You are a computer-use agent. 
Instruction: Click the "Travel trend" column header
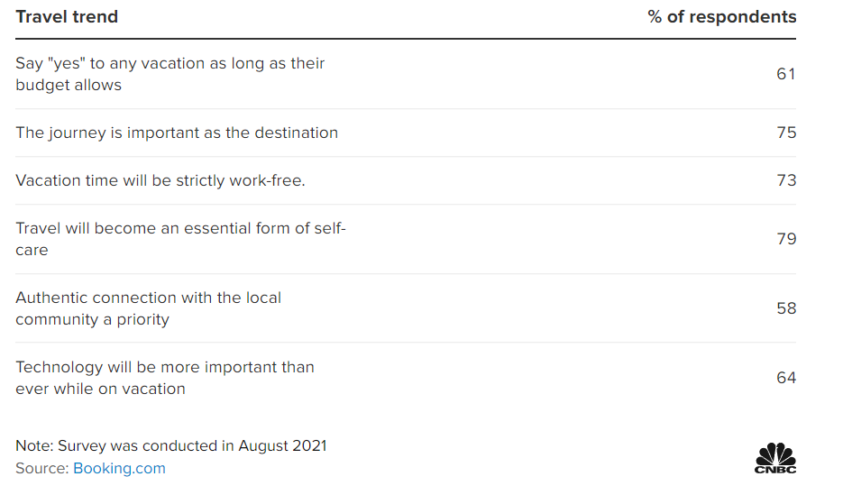[x=67, y=16]
